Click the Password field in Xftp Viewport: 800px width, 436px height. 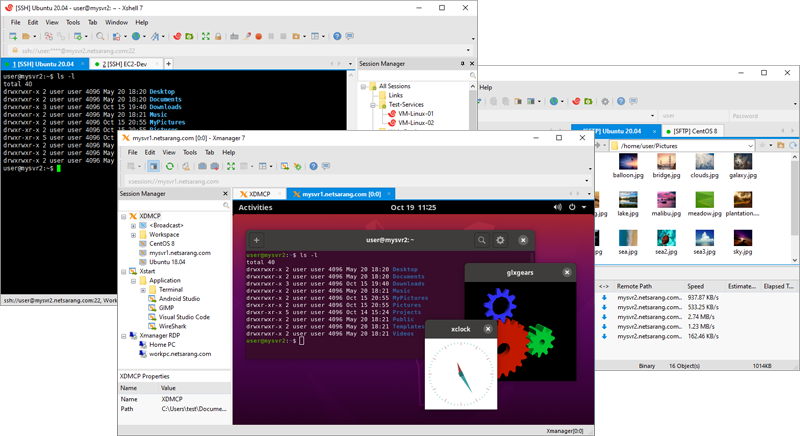(763, 116)
